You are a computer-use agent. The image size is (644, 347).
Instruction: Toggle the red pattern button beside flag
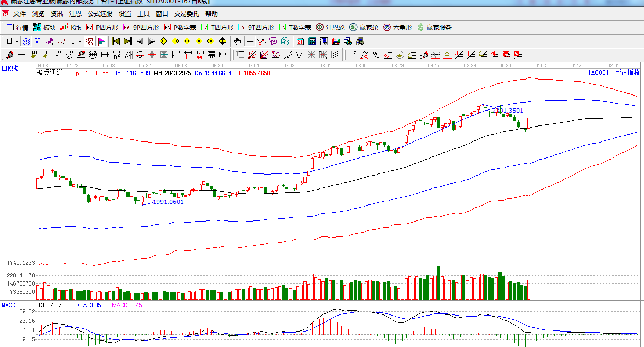click(89, 41)
